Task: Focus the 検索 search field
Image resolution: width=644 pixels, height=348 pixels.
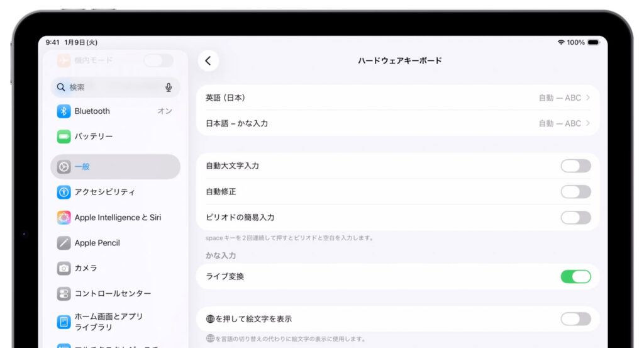Action: (x=115, y=87)
